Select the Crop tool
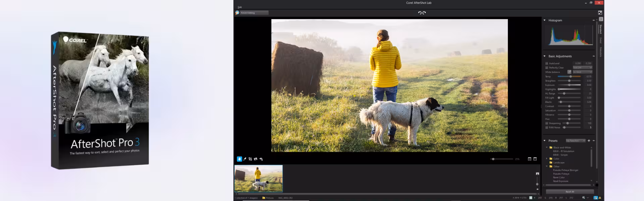The height and width of the screenshot is (201, 644). point(250,159)
